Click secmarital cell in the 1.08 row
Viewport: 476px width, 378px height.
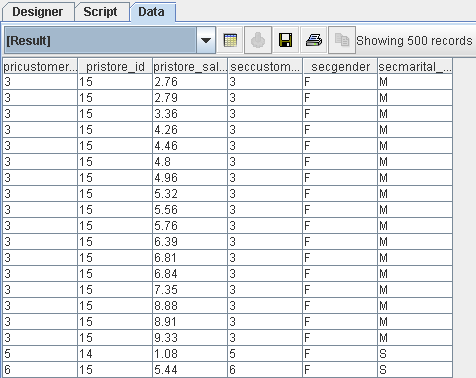(415, 354)
